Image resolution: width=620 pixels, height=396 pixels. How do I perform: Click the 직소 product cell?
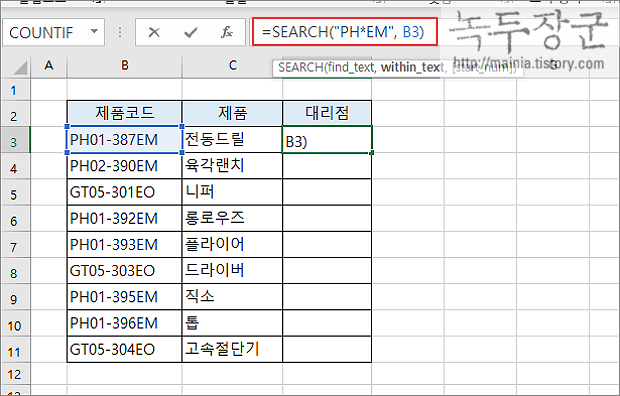coord(232,297)
